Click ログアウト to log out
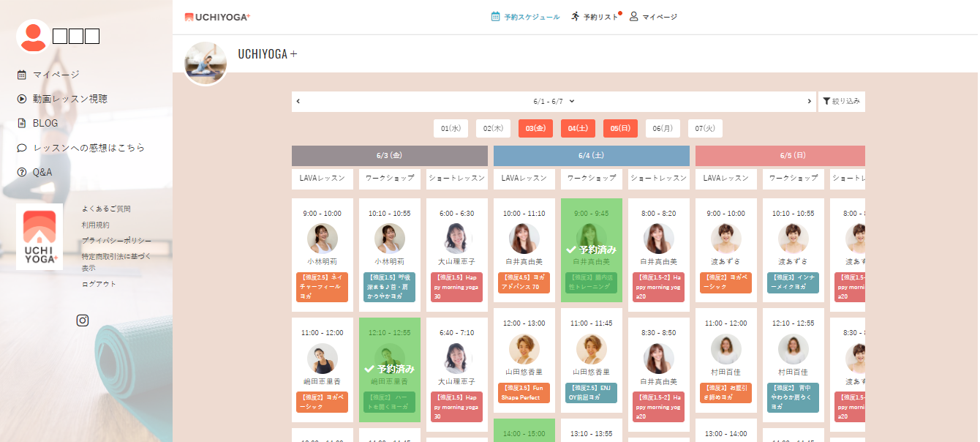 coord(99,284)
